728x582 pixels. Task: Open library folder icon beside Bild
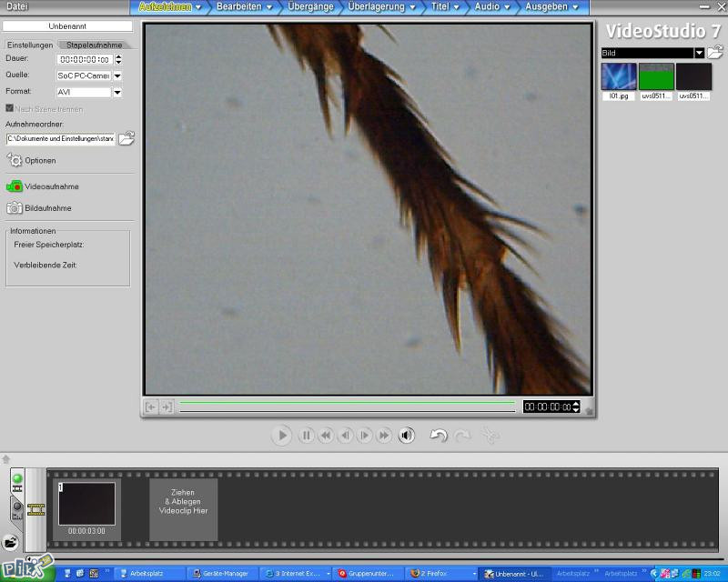(715, 52)
